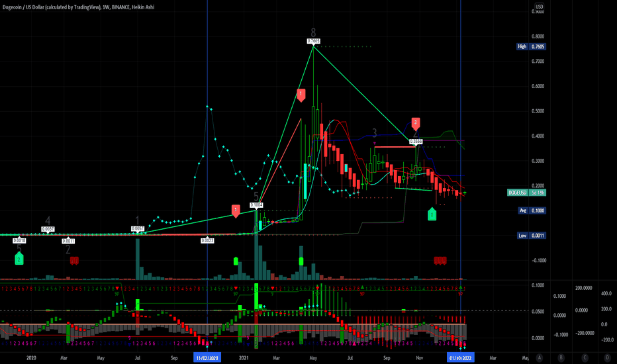Screen dimensions: 617x364
Task: Click the 0.3000 price axis label
Action: [x=538, y=161]
